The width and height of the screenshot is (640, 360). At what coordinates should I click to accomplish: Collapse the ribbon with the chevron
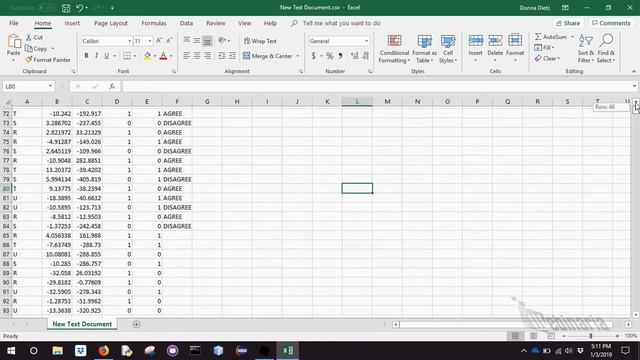[x=634, y=71]
